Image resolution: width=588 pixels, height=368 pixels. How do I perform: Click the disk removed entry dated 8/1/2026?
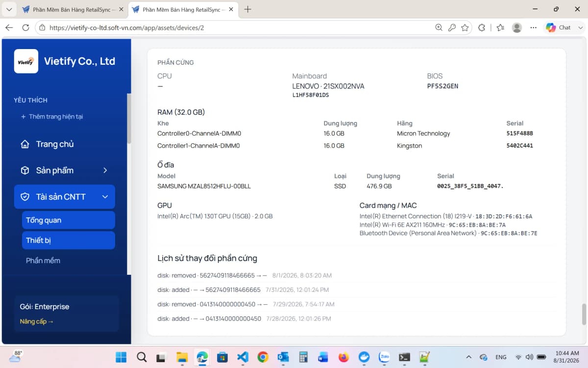[245, 276]
